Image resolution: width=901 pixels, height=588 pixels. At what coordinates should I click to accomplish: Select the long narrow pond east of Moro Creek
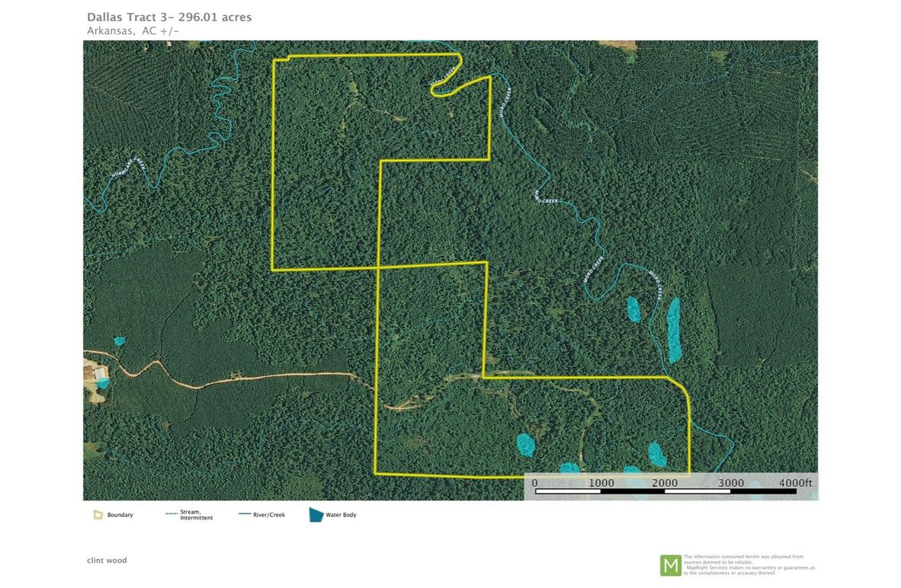click(x=673, y=330)
